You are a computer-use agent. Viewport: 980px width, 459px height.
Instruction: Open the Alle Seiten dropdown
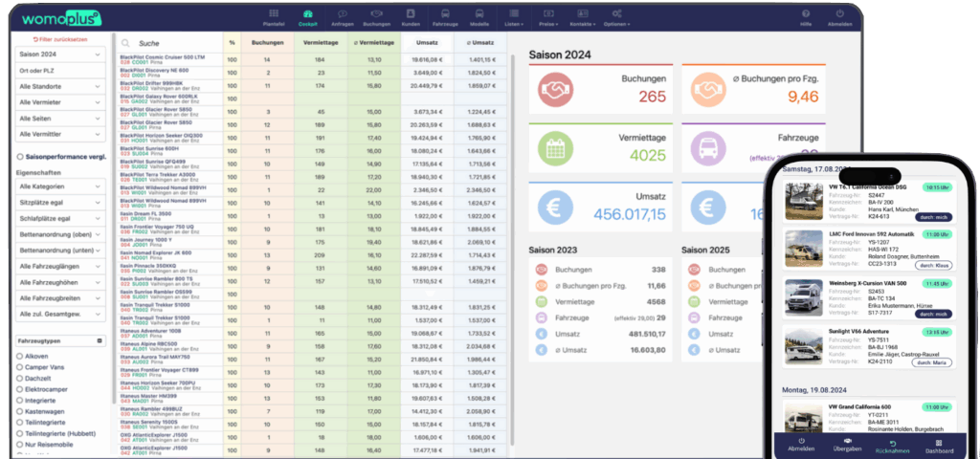coord(60,118)
